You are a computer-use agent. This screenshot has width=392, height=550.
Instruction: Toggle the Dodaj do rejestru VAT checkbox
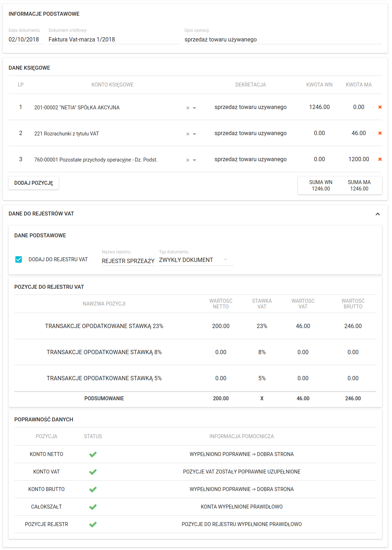[x=19, y=259]
